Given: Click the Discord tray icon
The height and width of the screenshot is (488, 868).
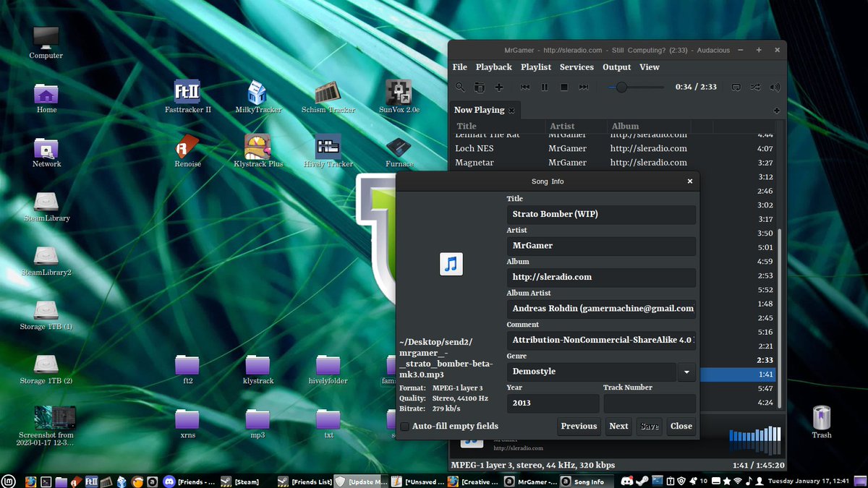Looking at the screenshot, I should [x=626, y=481].
